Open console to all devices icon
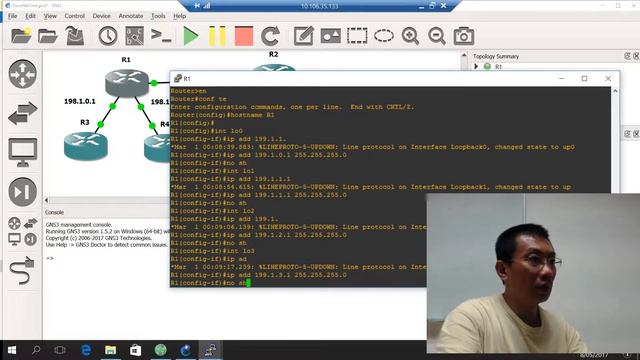The height and width of the screenshot is (360, 640). [x=161, y=36]
